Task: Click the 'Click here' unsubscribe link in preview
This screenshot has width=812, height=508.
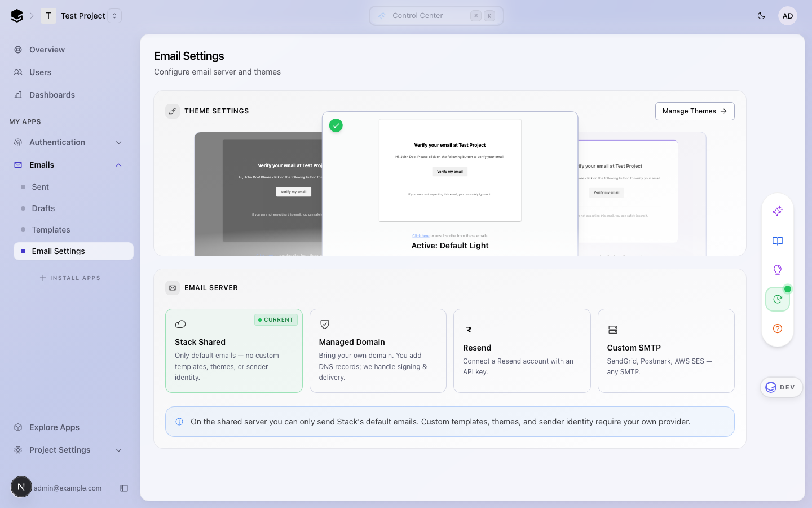Action: [421, 236]
